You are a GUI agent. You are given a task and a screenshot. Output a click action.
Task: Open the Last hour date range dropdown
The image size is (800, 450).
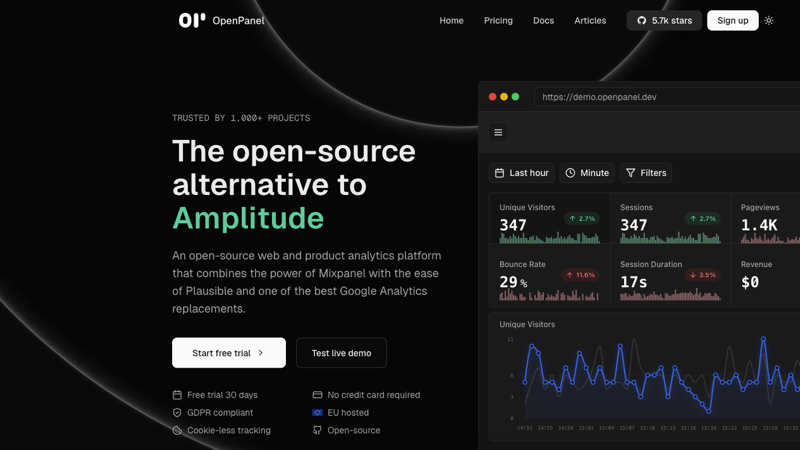[521, 173]
